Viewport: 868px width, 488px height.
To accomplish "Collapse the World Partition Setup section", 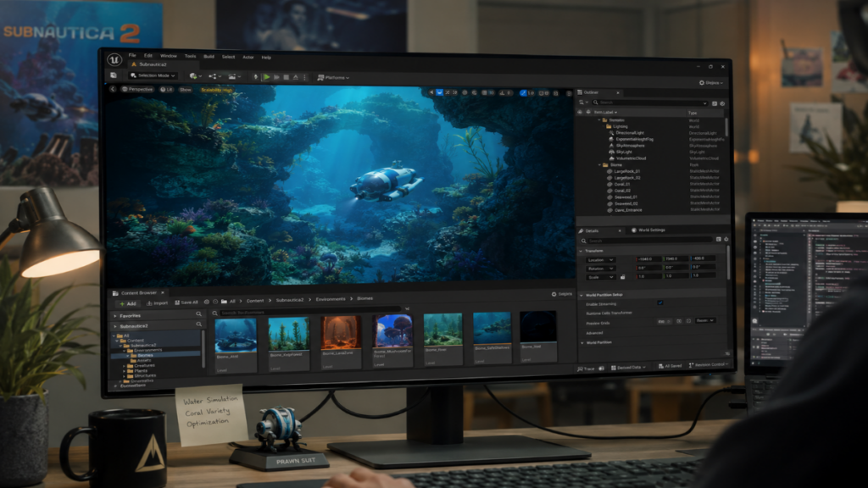I will click(581, 295).
